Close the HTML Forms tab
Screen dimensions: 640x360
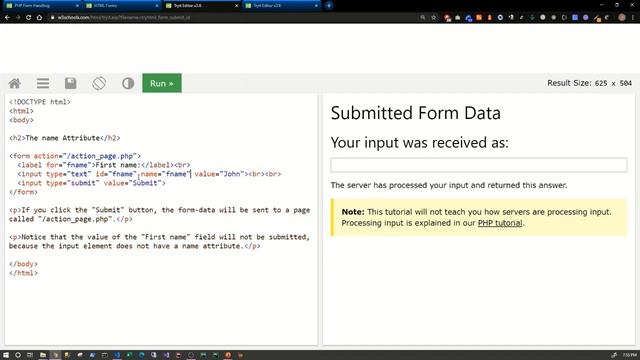[157, 6]
